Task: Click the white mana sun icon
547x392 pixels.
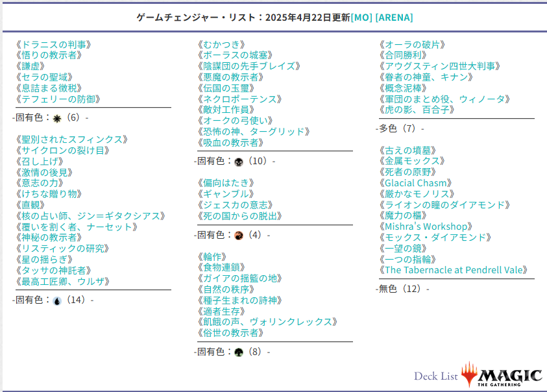Action: [57, 119]
